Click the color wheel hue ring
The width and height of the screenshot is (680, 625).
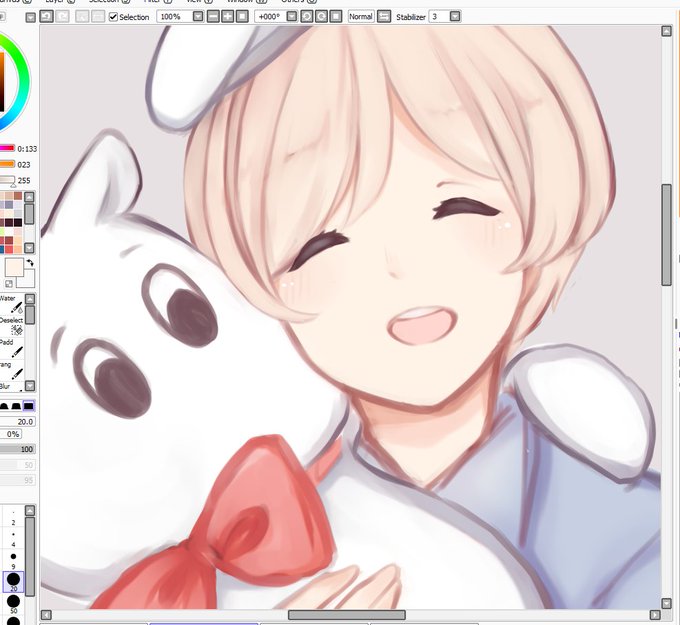coord(22,82)
